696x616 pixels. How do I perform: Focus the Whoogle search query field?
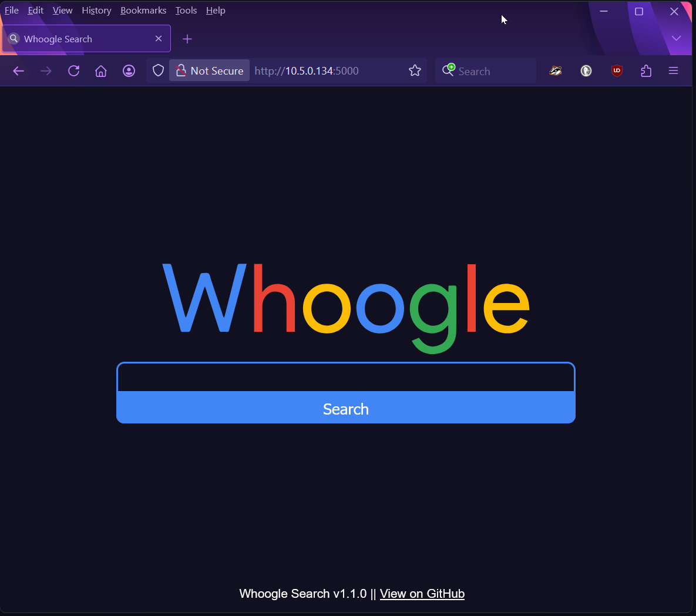pyautogui.click(x=345, y=378)
